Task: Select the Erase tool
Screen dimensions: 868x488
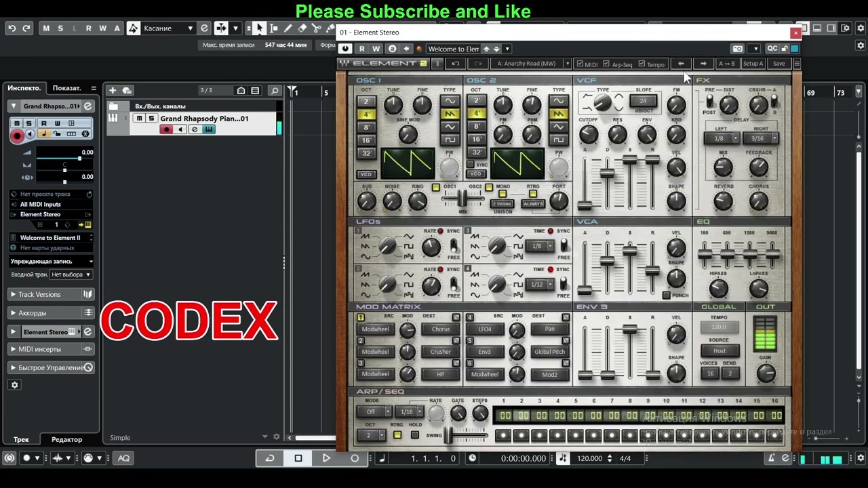Action: coord(302,28)
